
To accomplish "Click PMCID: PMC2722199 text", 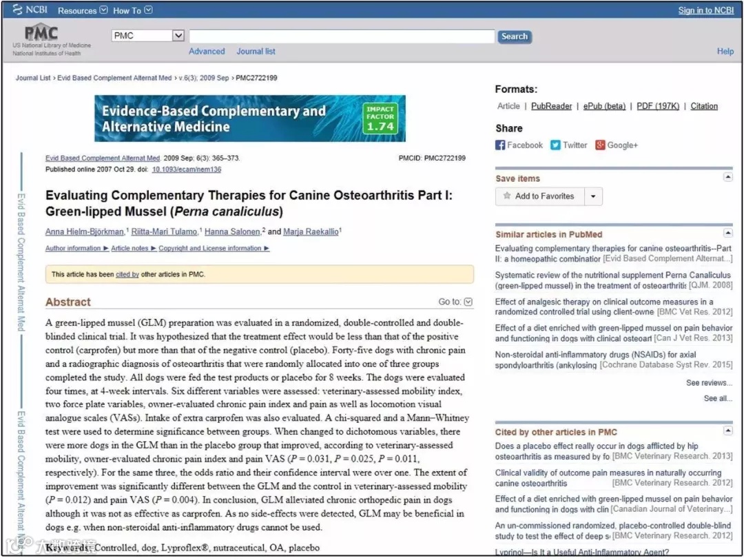I will tap(432, 158).
